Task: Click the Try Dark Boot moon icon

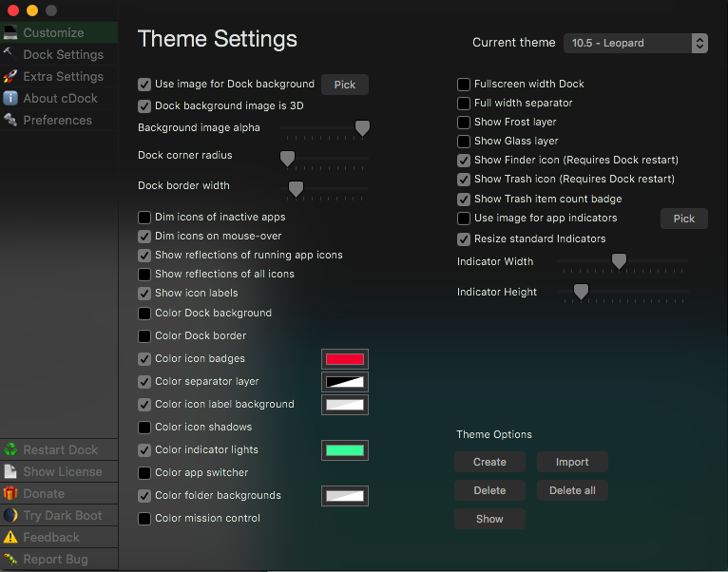Action: (10, 515)
